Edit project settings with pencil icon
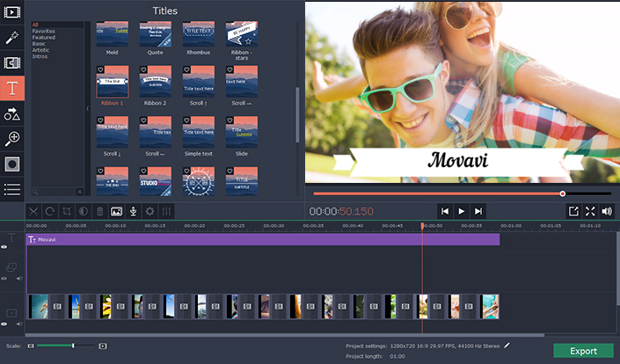The width and height of the screenshot is (620, 364). [x=507, y=346]
